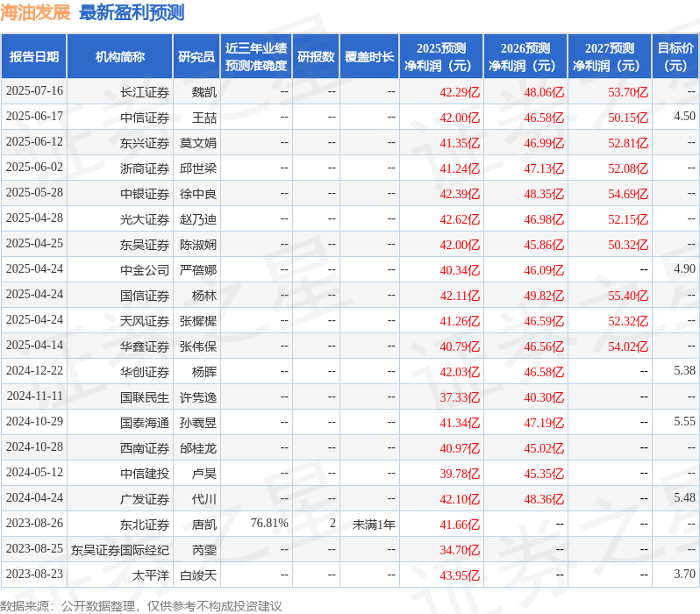The image size is (700, 614).
Task: Click the institution 国泰海通
Action: 145,424
